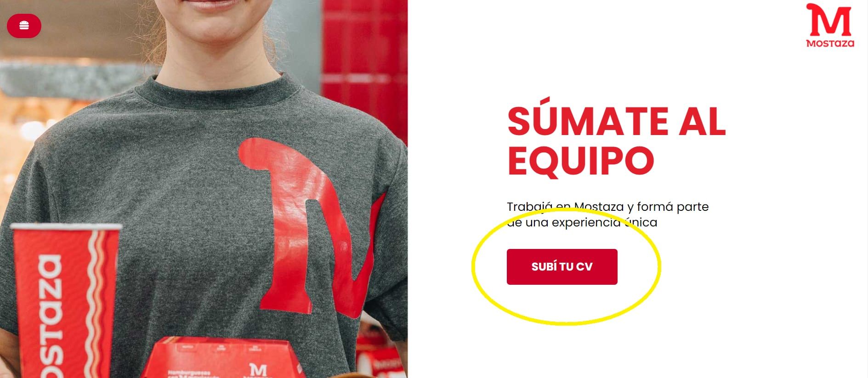Click the word CV inside the red button
The image size is (868, 378).
coord(584,267)
